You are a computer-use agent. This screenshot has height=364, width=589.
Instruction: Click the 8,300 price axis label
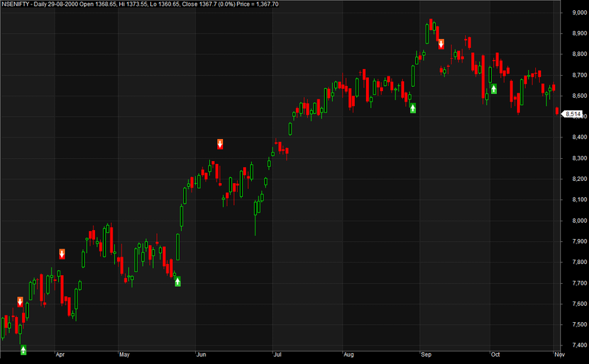coord(579,158)
